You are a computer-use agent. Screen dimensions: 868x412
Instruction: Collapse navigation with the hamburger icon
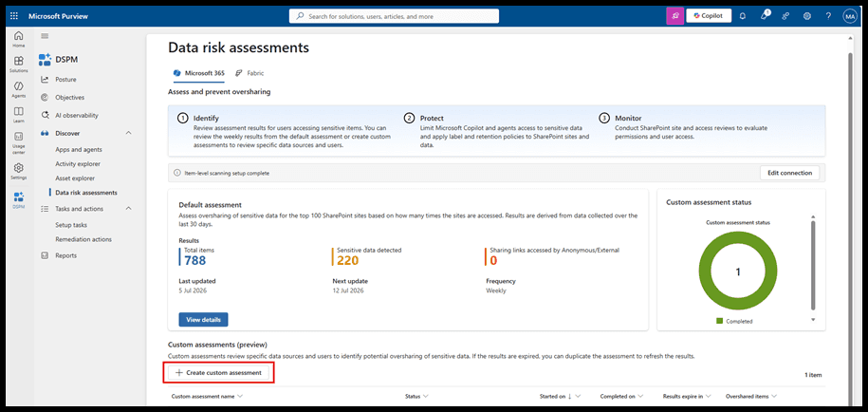[x=45, y=36]
